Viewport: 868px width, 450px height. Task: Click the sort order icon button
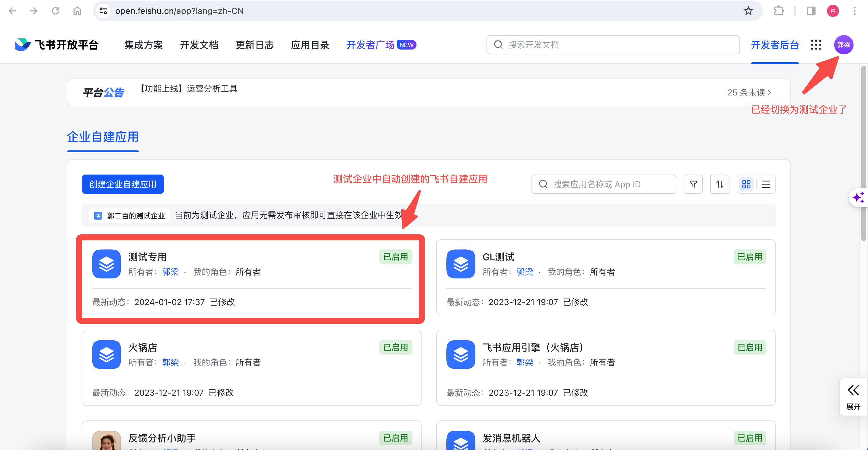pyautogui.click(x=720, y=184)
